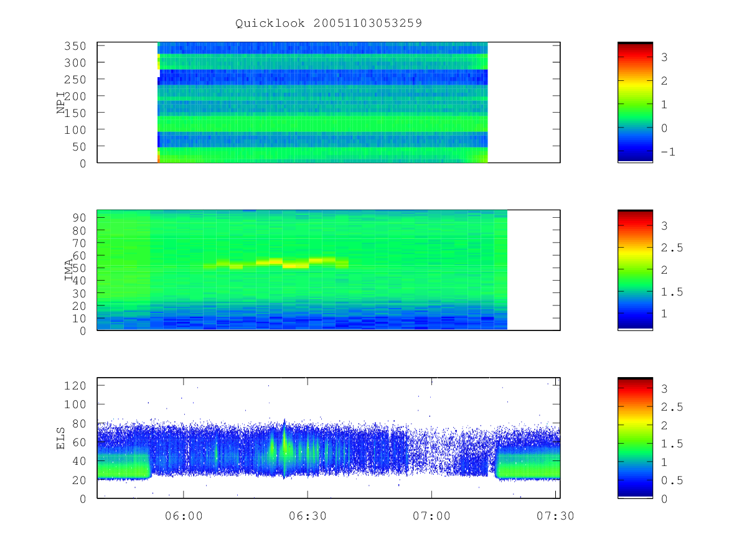Click the IMA color scale bar
747x560 pixels.
tap(635, 270)
